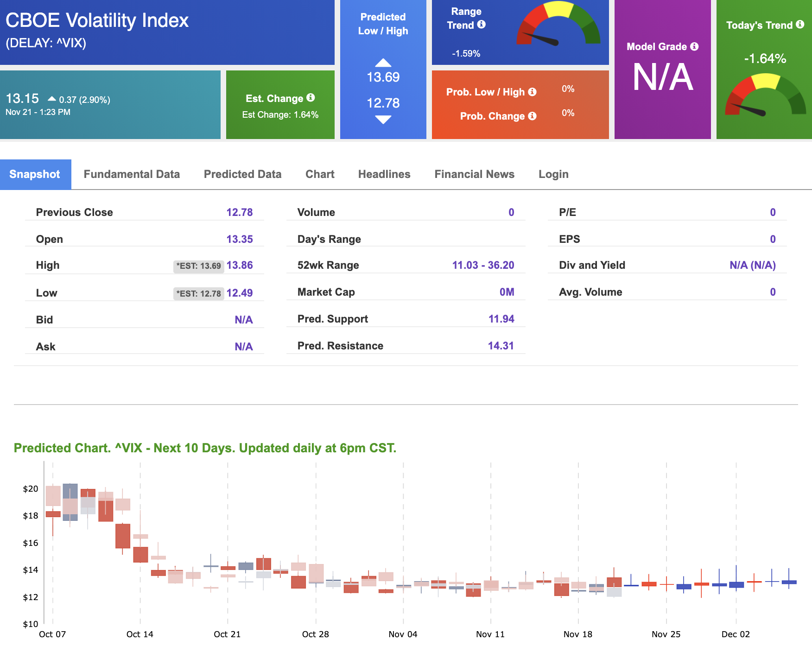Image resolution: width=812 pixels, height=646 pixels.
Task: Click the Avg. Volume label
Action: click(x=590, y=292)
